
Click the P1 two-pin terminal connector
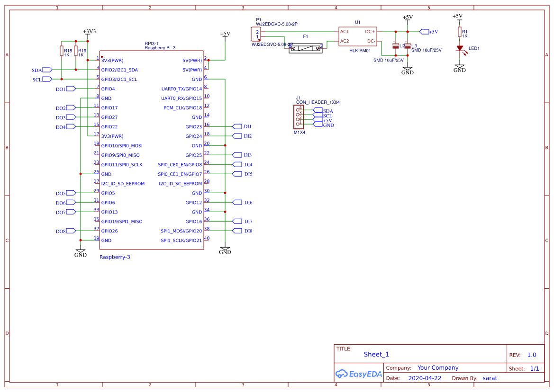(256, 34)
